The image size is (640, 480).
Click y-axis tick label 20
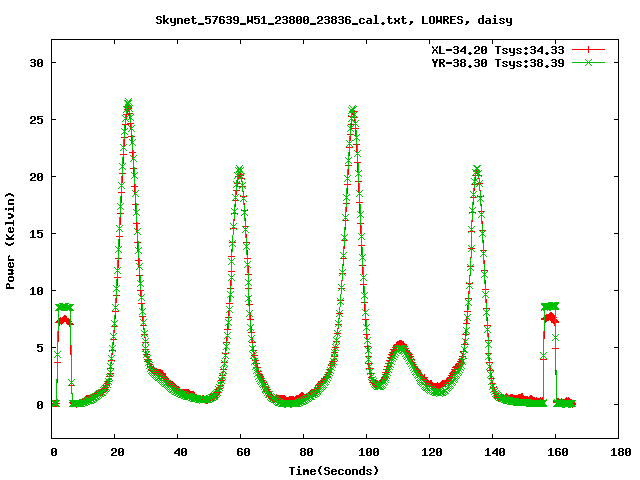click(36, 177)
